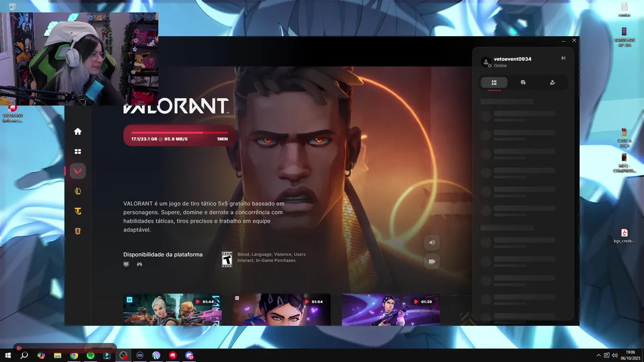Click the vetoevent0934 username text
The height and width of the screenshot is (362, 644).
(513, 59)
